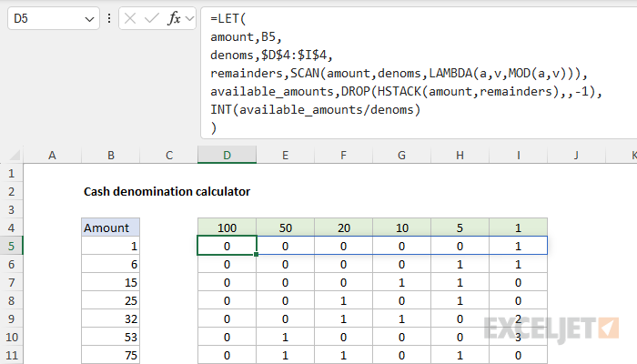Select cell F8 showing 1
637x364 pixels.
[x=344, y=300]
